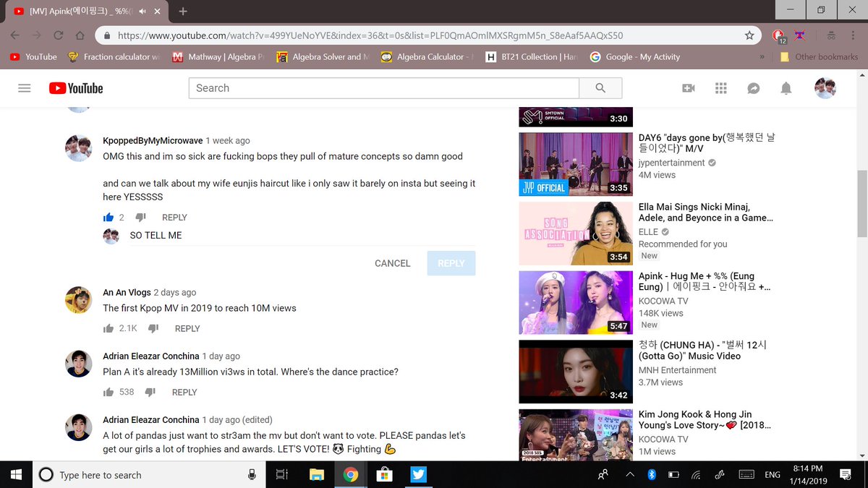
Task: Open the account avatar menu in the YouTube header
Action: 825,88
